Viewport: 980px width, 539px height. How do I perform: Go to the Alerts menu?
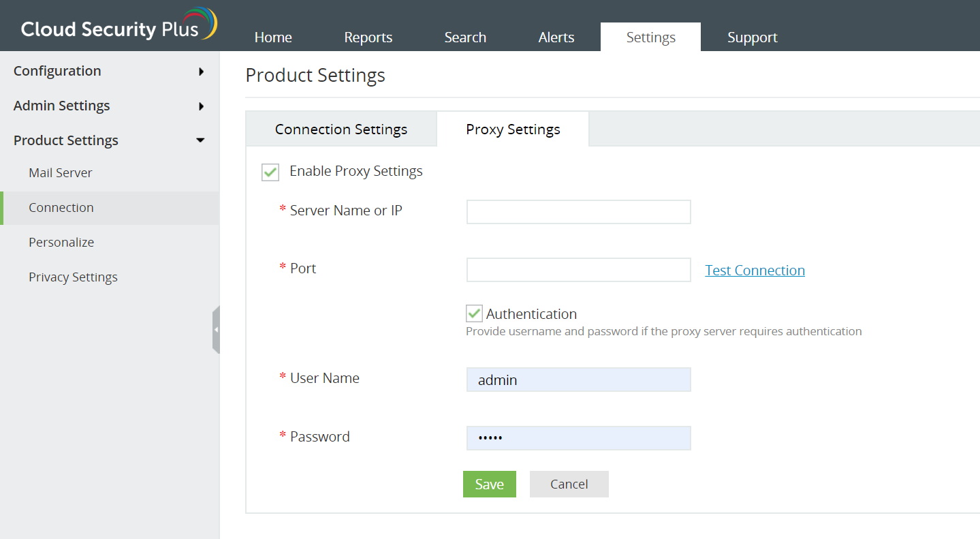coord(556,37)
